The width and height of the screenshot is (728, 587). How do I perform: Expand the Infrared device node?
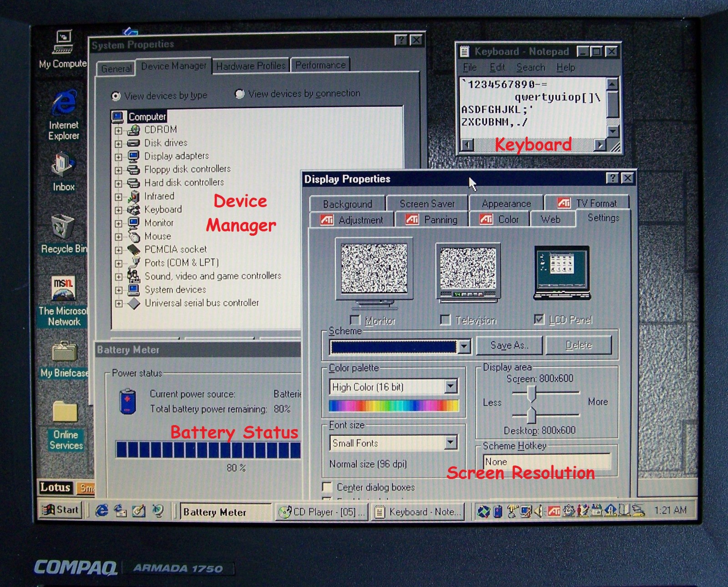(x=118, y=197)
